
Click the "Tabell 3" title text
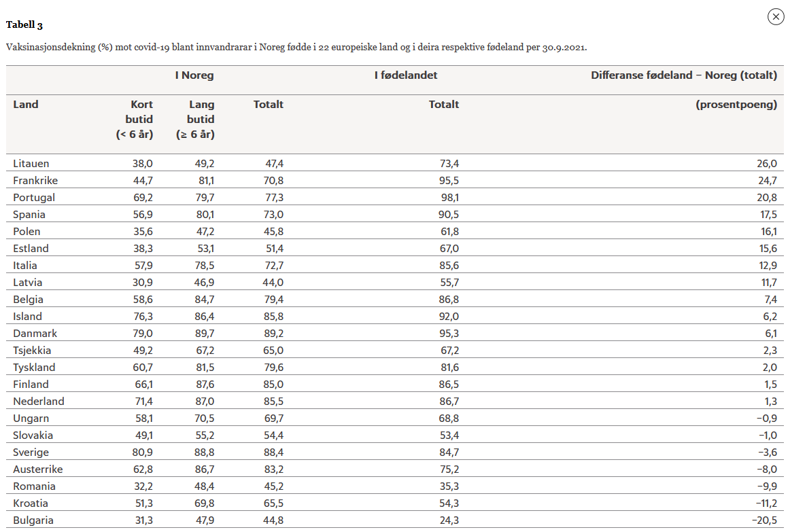pos(24,25)
